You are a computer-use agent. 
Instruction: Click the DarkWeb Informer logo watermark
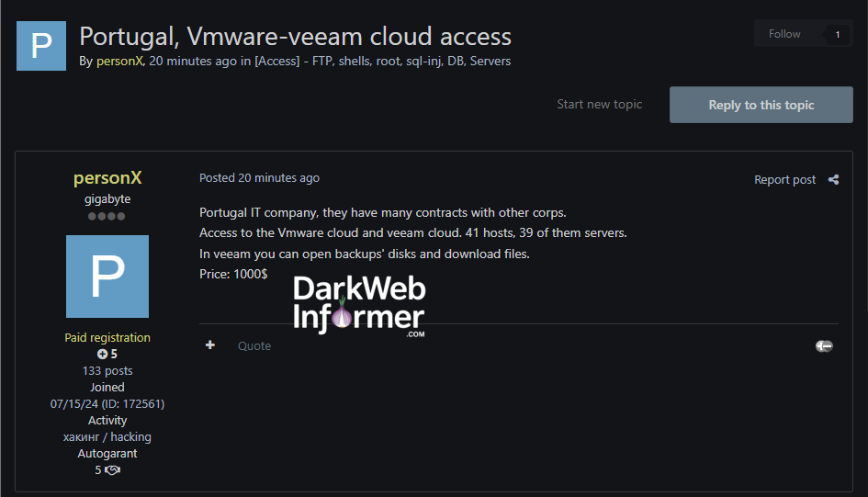[359, 304]
